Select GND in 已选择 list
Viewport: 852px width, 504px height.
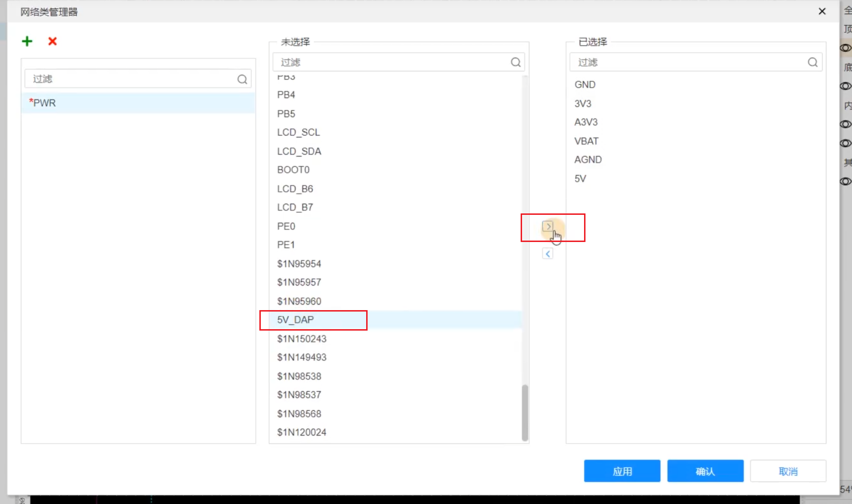point(696,85)
